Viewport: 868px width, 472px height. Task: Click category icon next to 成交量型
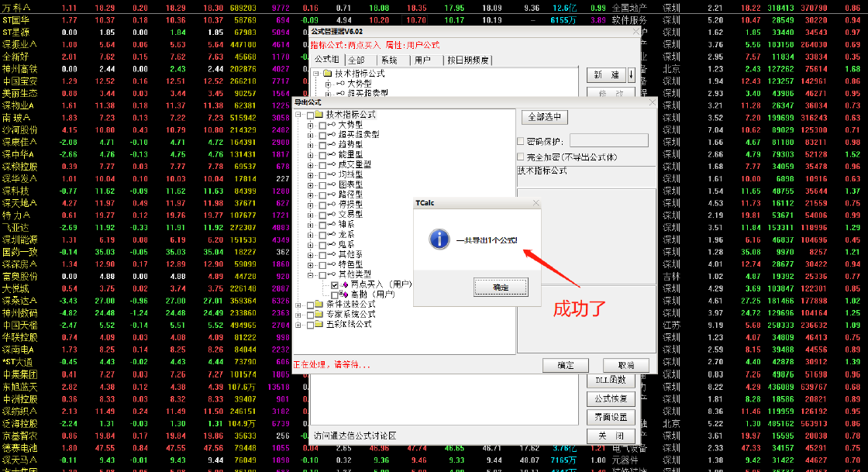click(x=332, y=164)
